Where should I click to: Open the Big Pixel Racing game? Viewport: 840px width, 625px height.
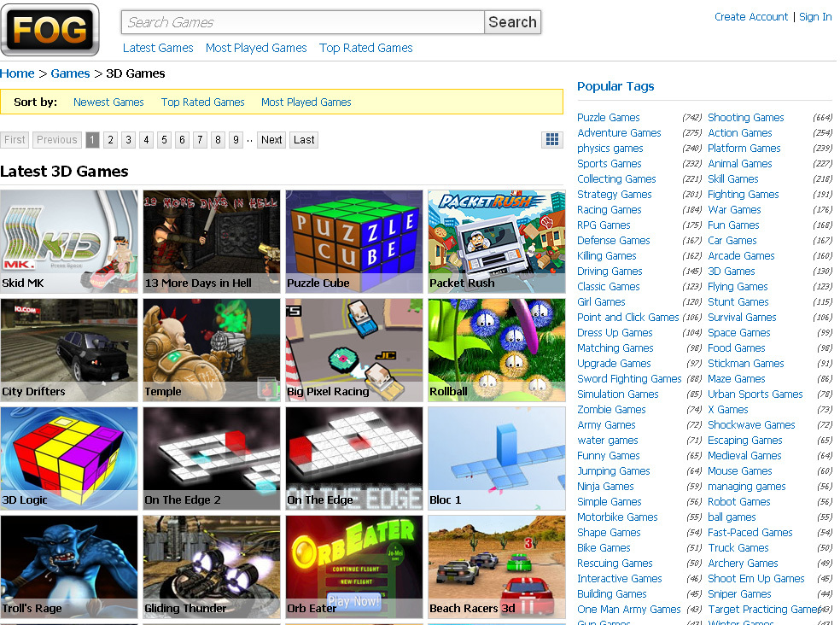coord(354,350)
